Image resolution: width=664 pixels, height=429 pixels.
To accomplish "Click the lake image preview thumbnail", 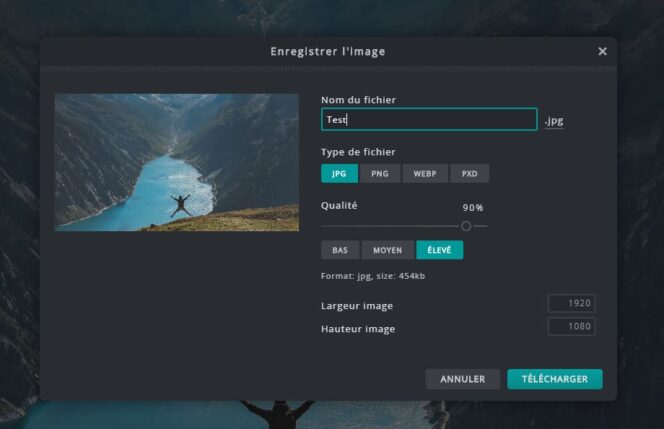I will pyautogui.click(x=177, y=162).
